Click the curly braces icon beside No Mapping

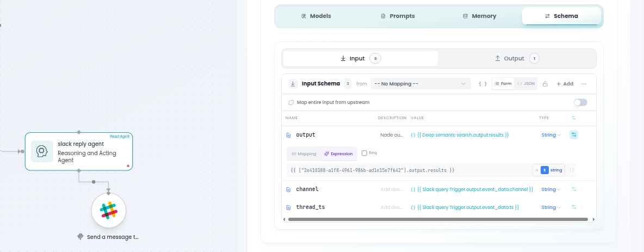[x=482, y=84]
